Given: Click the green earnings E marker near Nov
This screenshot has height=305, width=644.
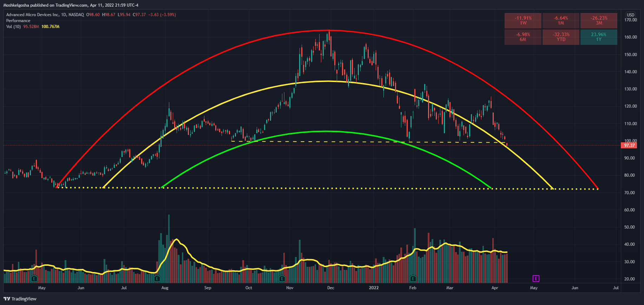Looking at the screenshot, I should click(282, 279).
